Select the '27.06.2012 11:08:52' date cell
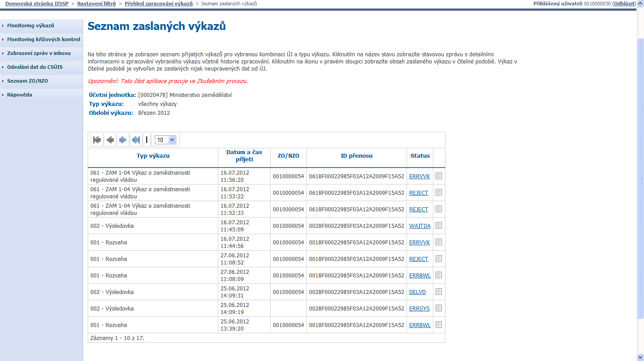The image size is (644, 361). [x=244, y=259]
